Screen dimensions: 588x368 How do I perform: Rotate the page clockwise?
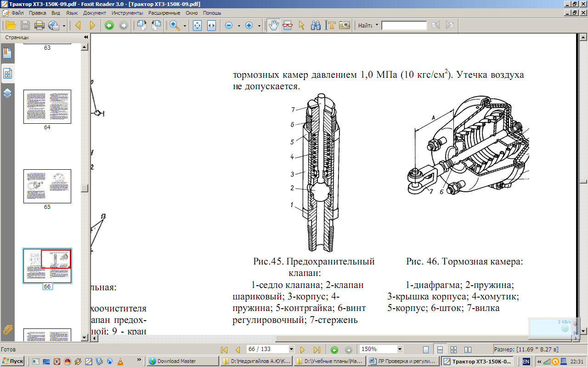(x=141, y=25)
